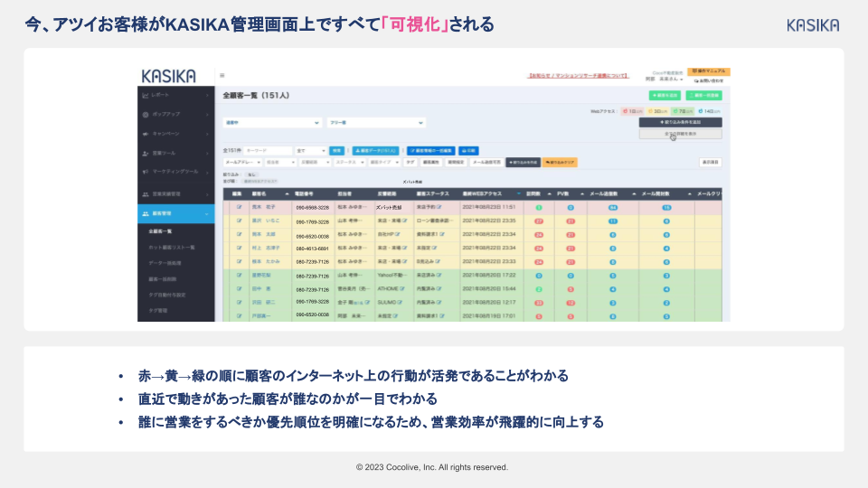Expand the マーケティングツール sidebar chevron
The image size is (868, 488).
click(x=208, y=173)
